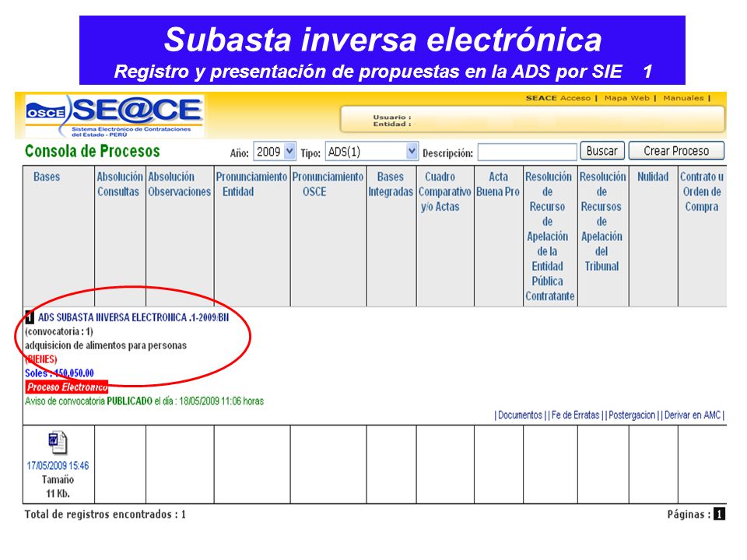Click the Proceso Electrónico red label
747x560 pixels.
67,387
